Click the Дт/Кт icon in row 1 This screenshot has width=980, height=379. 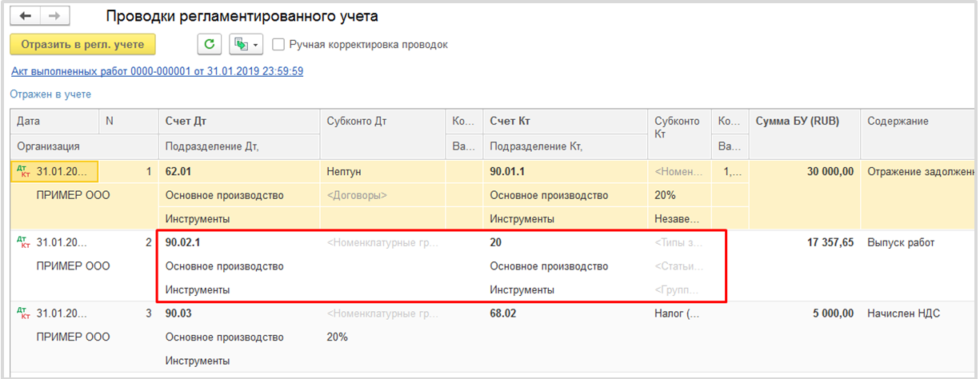(22, 171)
